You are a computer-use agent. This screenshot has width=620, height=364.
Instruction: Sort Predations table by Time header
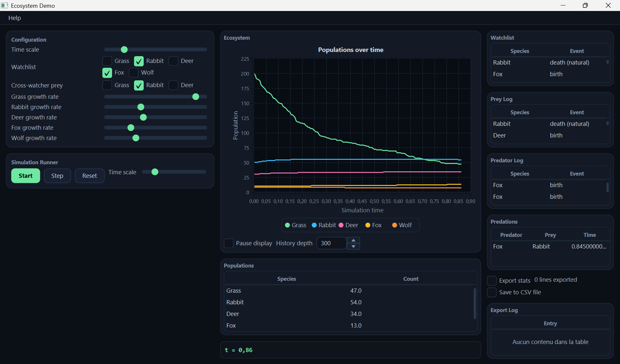coord(590,235)
